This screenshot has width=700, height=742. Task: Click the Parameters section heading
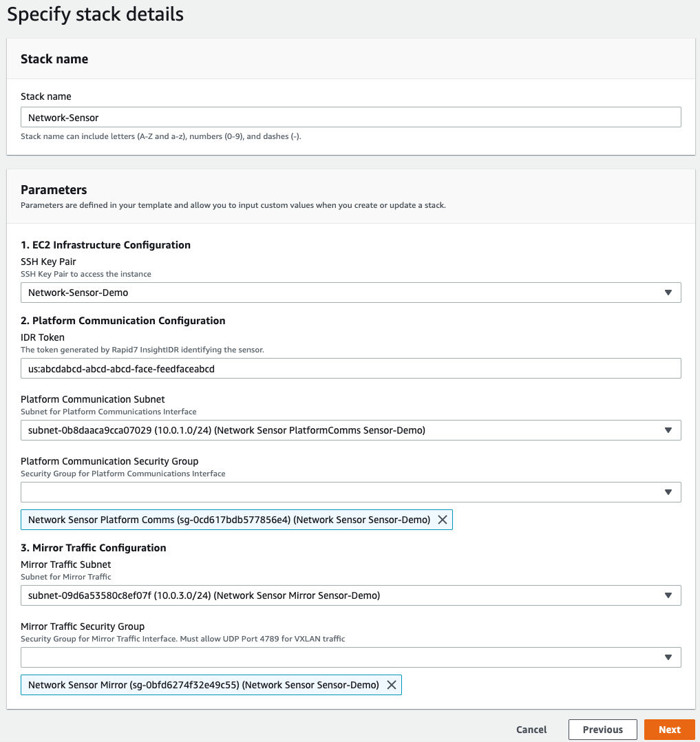tap(54, 189)
